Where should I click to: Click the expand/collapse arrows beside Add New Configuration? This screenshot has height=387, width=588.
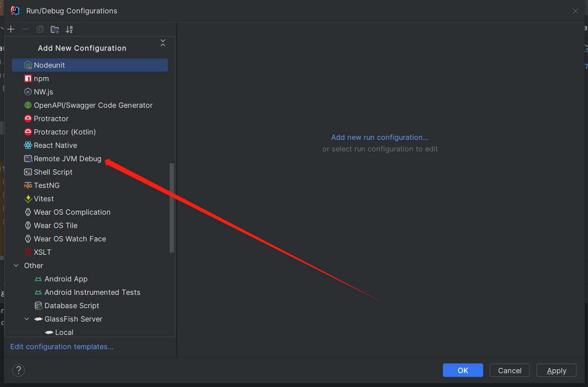pyautogui.click(x=163, y=43)
